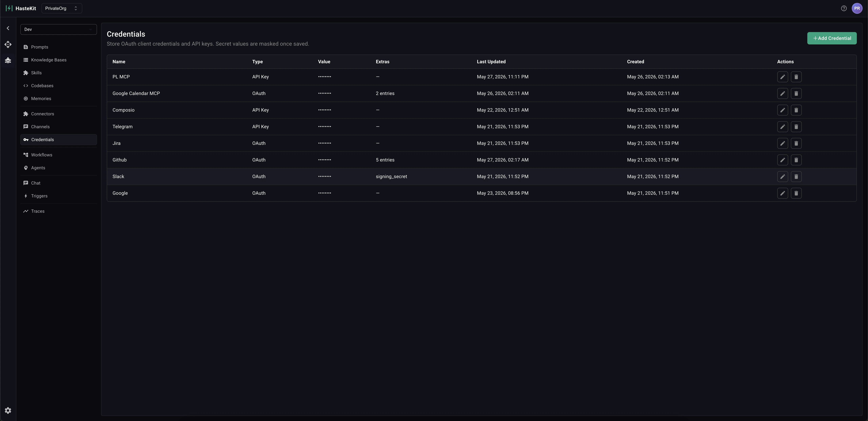Viewport: 868px width, 421px height.
Task: Click the Extras column header
Action: (x=382, y=62)
